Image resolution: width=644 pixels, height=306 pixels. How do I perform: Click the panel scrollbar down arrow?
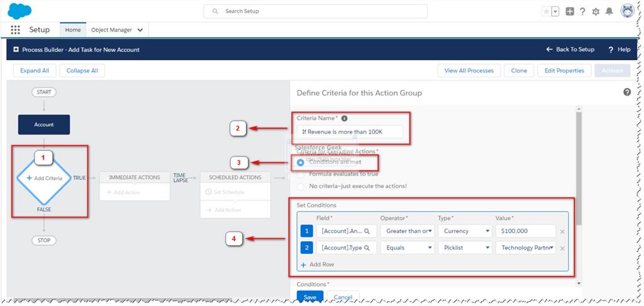click(579, 283)
